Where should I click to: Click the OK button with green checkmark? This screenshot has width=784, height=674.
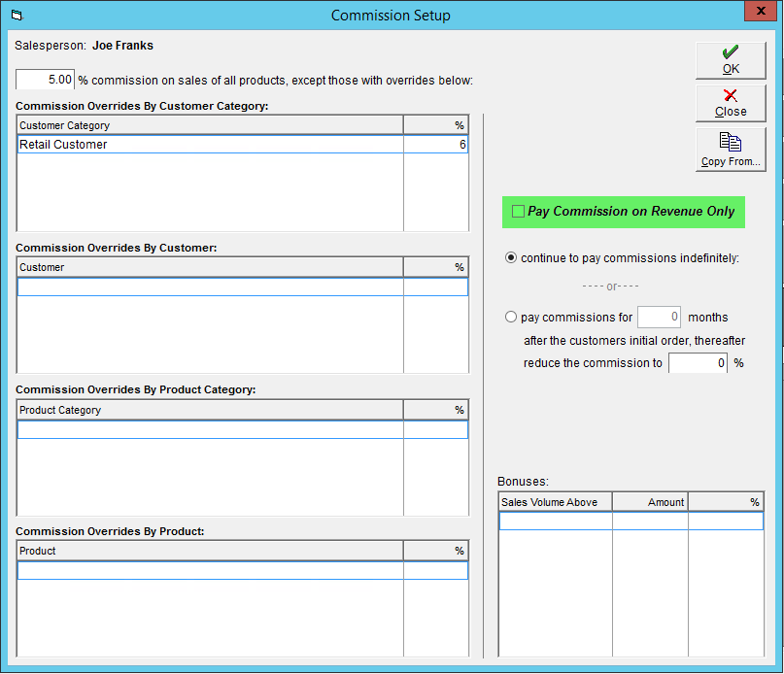(731, 60)
